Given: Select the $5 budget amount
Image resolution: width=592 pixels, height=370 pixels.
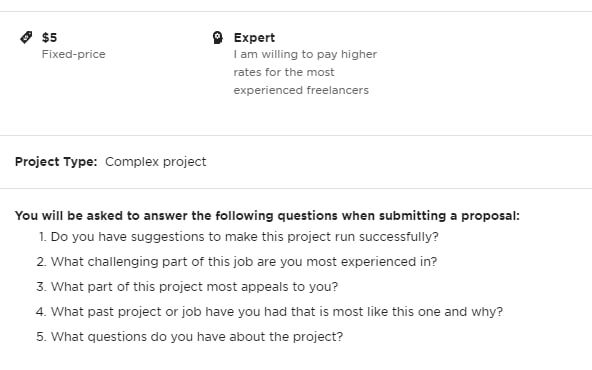Looking at the screenshot, I should tap(49, 37).
